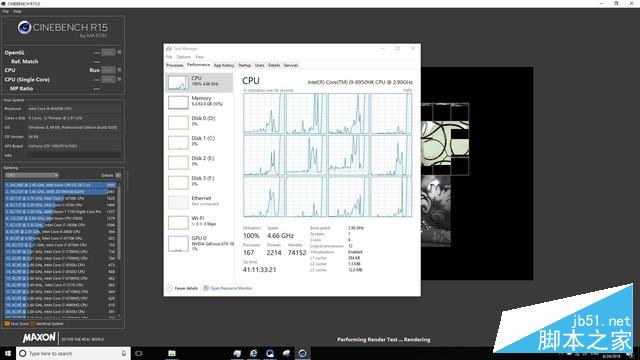Click the CPU test run button
The image size is (640, 360).
coord(108,70)
